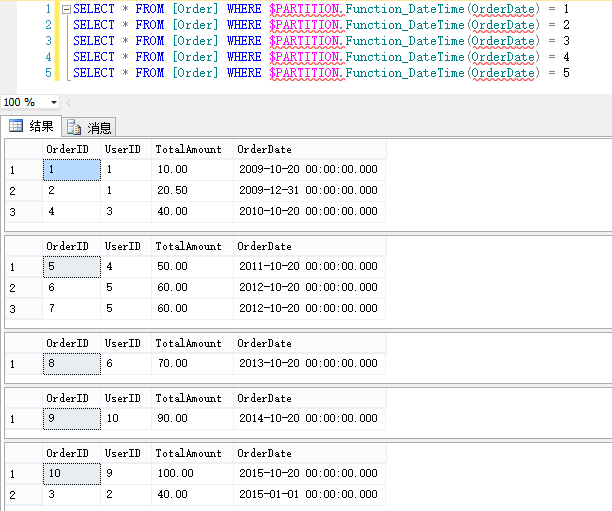The image size is (612, 511).
Task: Click the horizontal scrollbar left arrow
Action: tap(68, 102)
